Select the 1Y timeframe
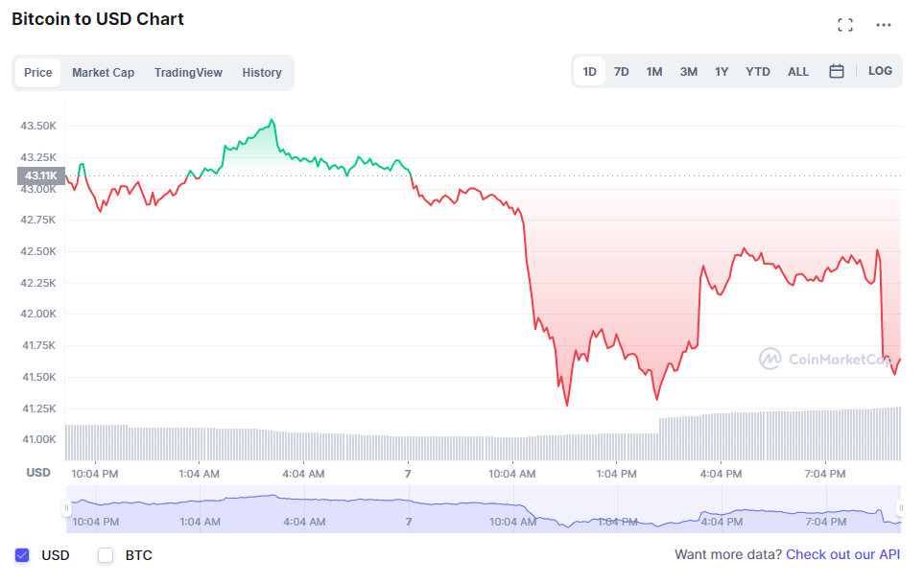The width and height of the screenshot is (924, 584). [721, 70]
